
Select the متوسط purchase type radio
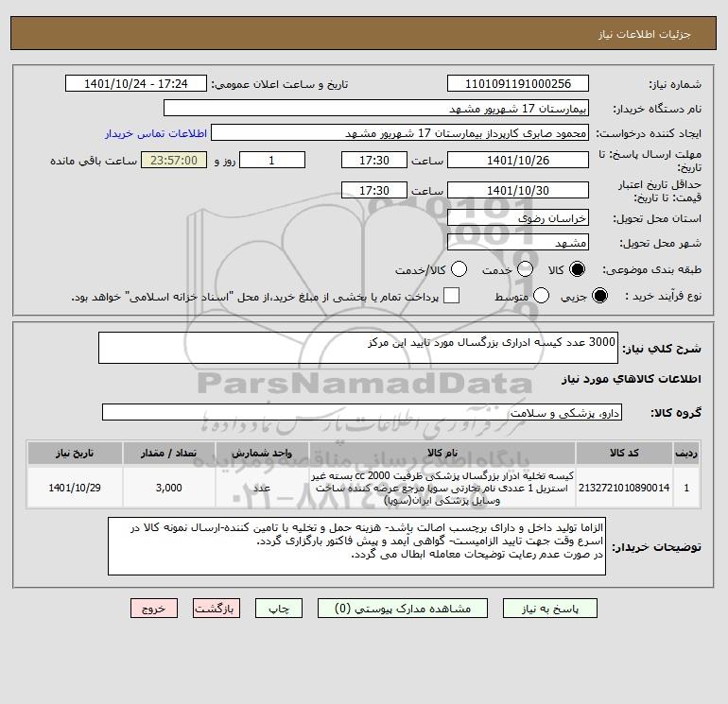click(541, 296)
